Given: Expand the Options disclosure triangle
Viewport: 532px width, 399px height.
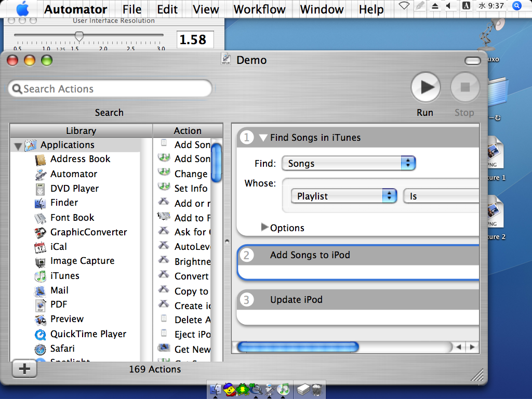Looking at the screenshot, I should 264,227.
